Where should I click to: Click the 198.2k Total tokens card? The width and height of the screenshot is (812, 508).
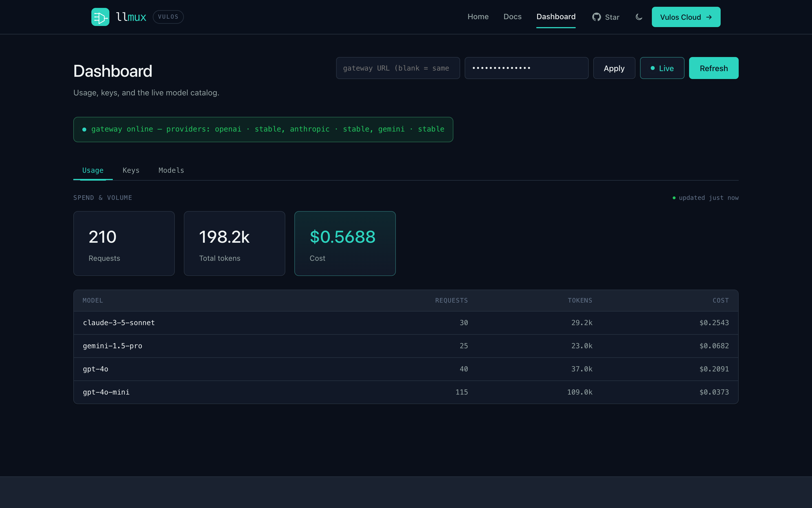pyautogui.click(x=234, y=243)
